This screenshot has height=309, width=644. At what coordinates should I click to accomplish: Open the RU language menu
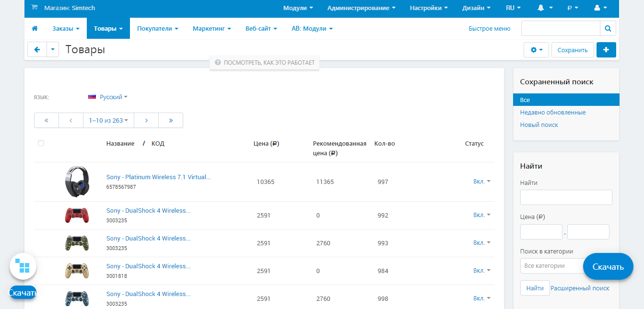click(513, 8)
